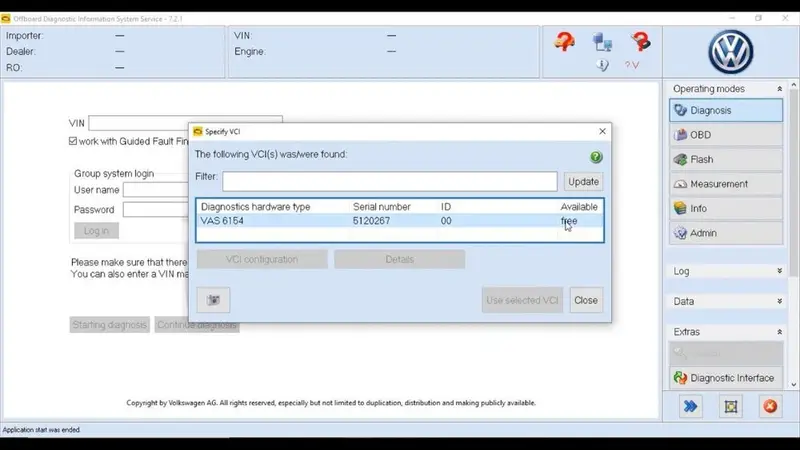
Task: Click the Starting diagnosis button
Action: [110, 325]
